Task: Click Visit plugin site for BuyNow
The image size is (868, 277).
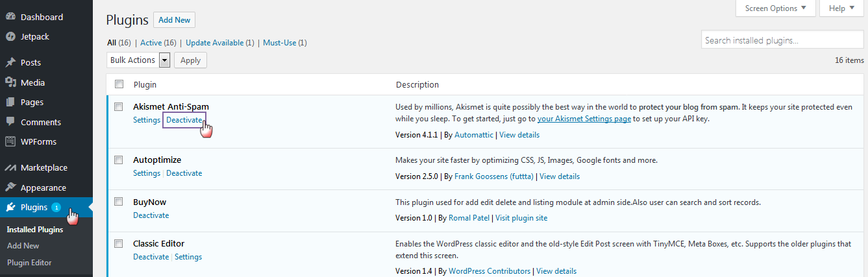Action: tap(521, 218)
